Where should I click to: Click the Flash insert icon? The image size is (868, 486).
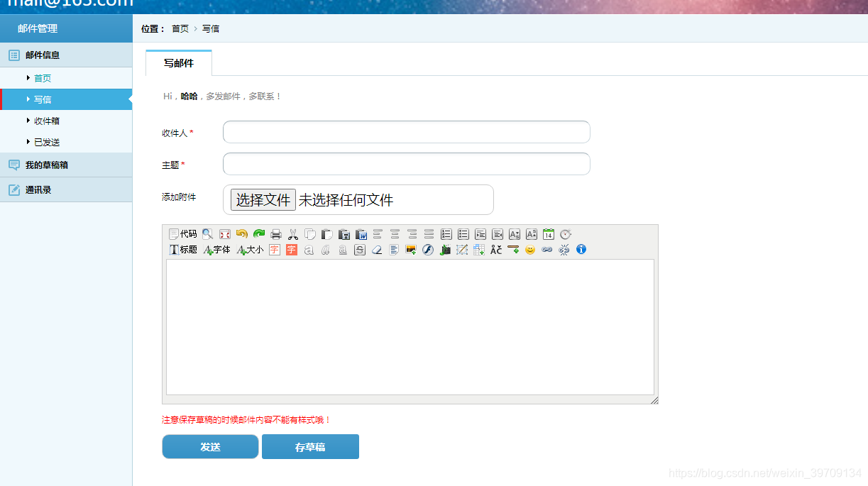pos(428,249)
